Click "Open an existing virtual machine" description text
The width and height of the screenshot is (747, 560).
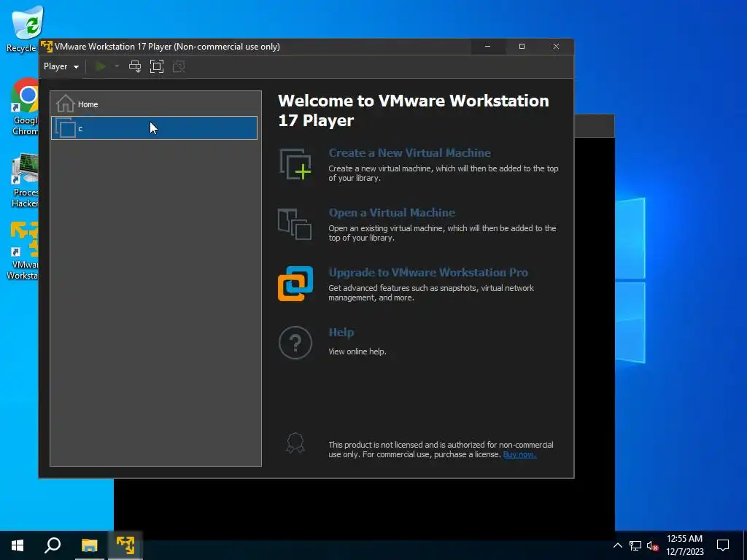pyautogui.click(x=442, y=233)
